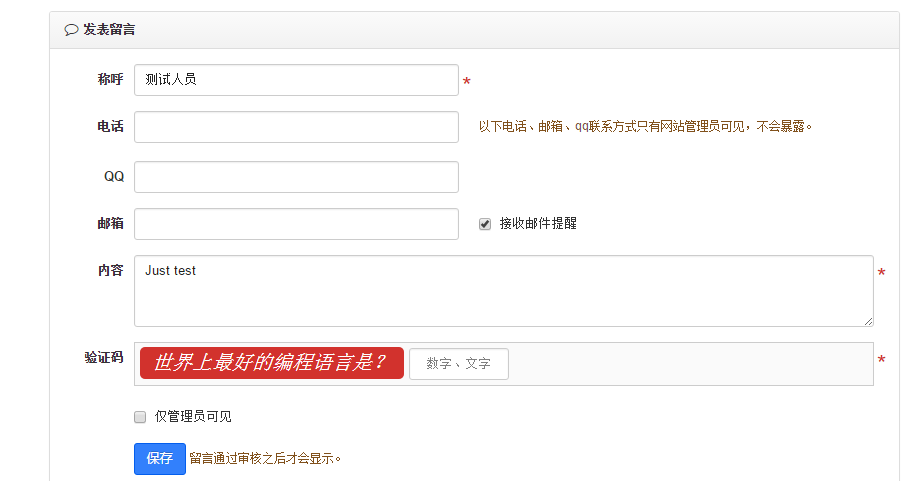Click the 验证码 field label
The image size is (912, 481).
pyautogui.click(x=104, y=357)
